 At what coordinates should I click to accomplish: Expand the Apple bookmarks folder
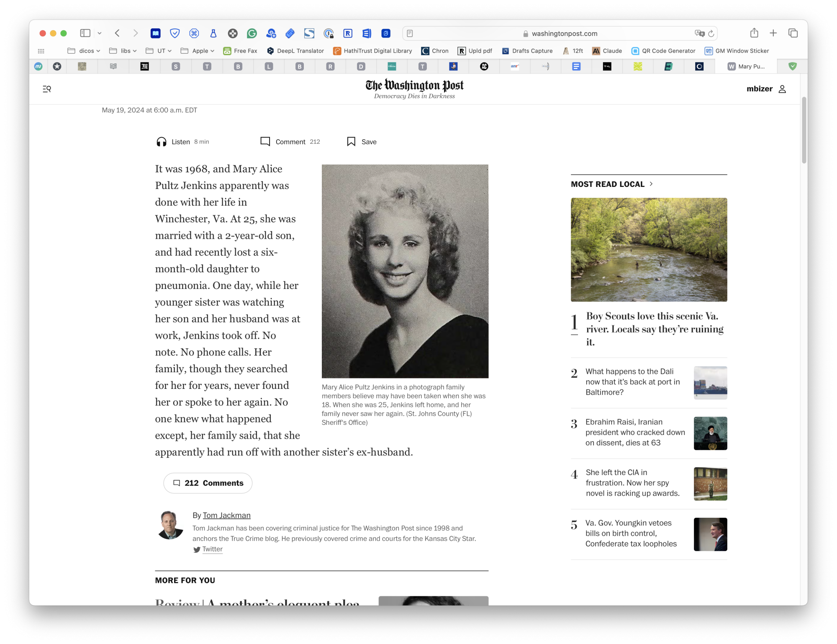pos(198,51)
